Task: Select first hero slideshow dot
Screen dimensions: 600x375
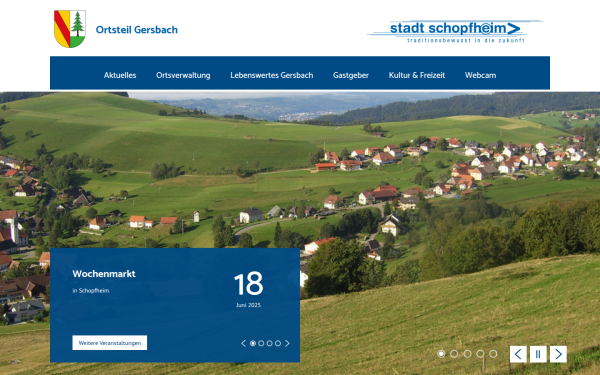Action: (441, 354)
